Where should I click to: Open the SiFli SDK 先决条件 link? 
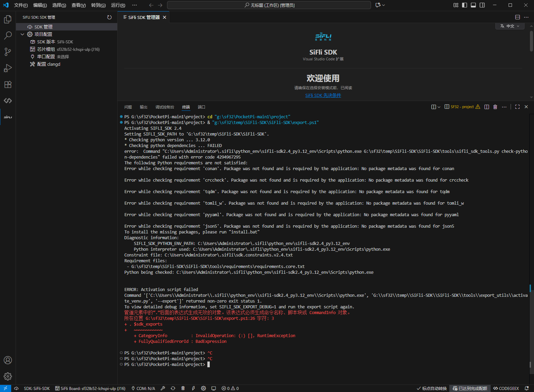pos(323,95)
